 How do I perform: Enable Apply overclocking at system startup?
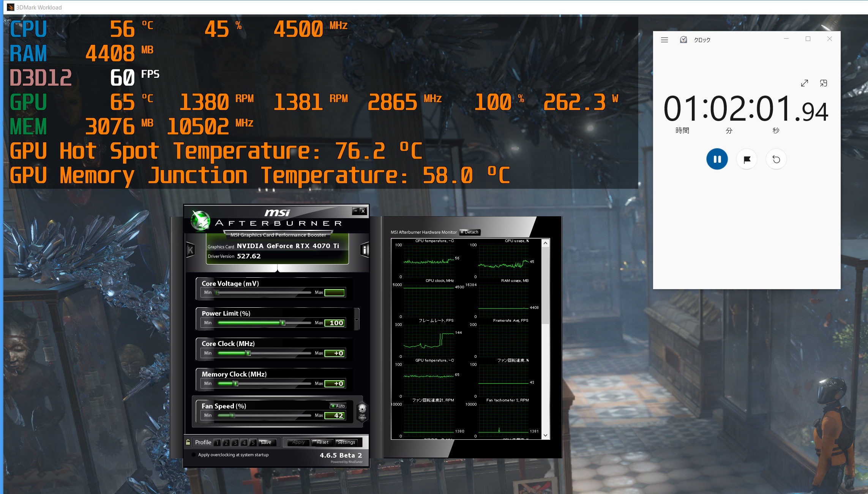click(x=194, y=455)
